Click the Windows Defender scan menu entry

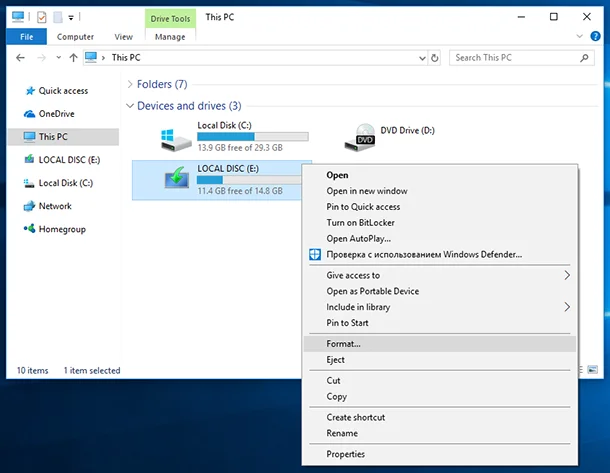click(x=440, y=254)
